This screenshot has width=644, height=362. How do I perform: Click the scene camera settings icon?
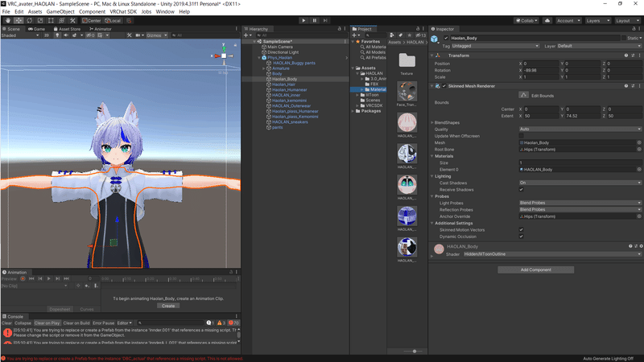139,35
